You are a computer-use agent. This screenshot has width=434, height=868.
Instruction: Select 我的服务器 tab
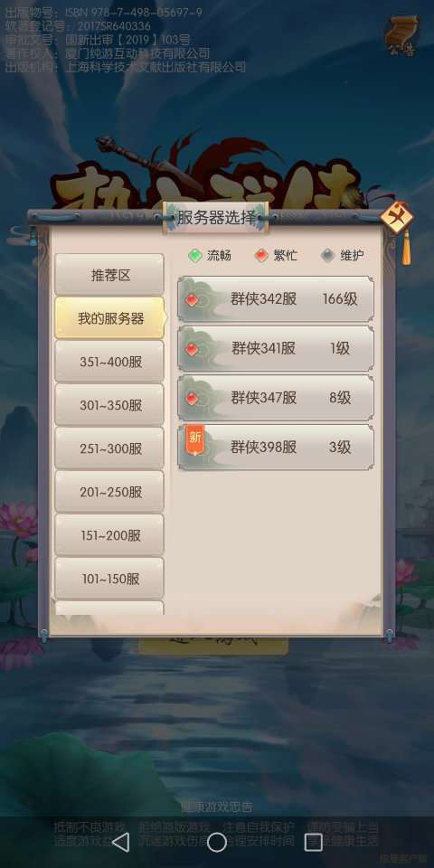(x=110, y=318)
